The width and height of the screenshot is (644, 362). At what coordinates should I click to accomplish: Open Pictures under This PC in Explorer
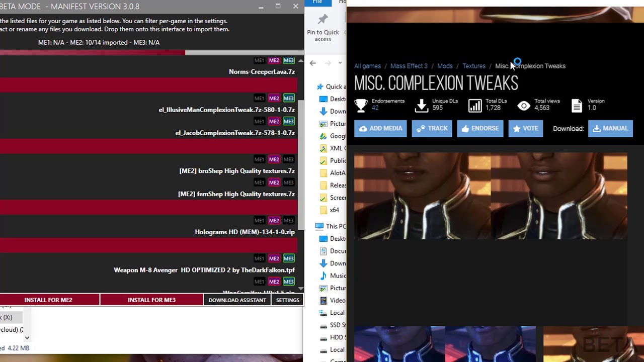(x=333, y=288)
